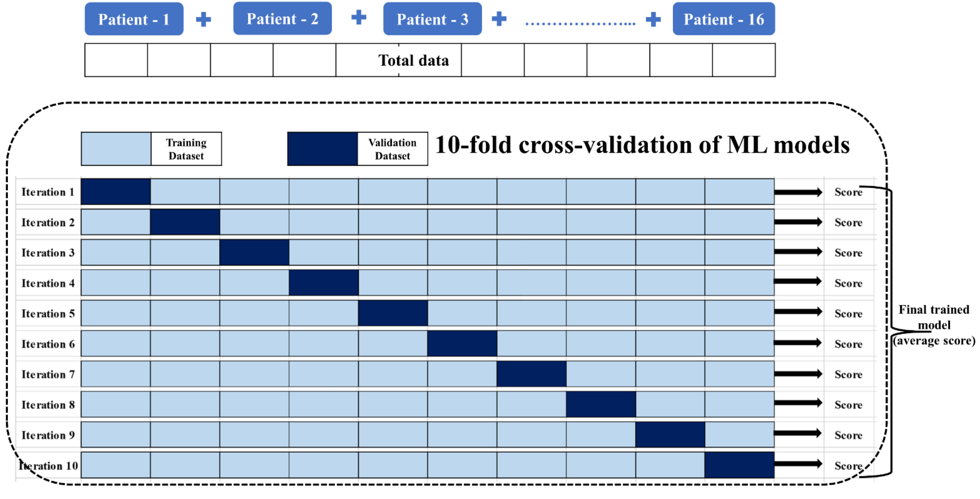980x499 pixels.
Task: Click the plus sign after Patient - 2
Action: 358,17
